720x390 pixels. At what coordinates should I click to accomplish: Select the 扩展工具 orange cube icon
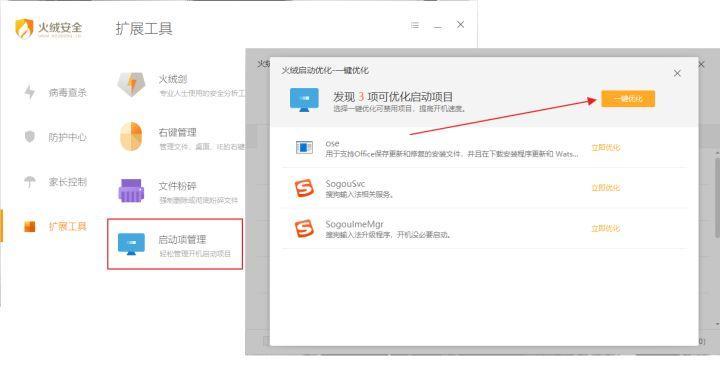pos(30,226)
